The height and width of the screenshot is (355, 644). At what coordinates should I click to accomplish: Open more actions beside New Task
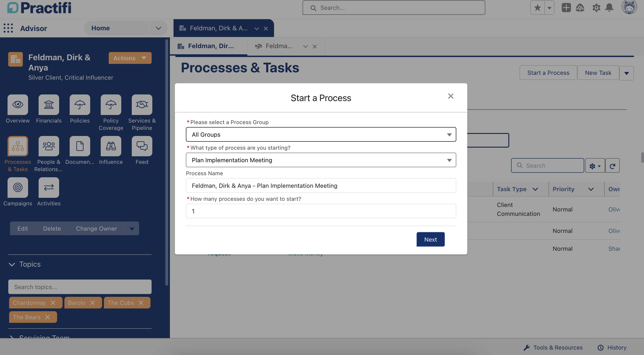pos(626,73)
